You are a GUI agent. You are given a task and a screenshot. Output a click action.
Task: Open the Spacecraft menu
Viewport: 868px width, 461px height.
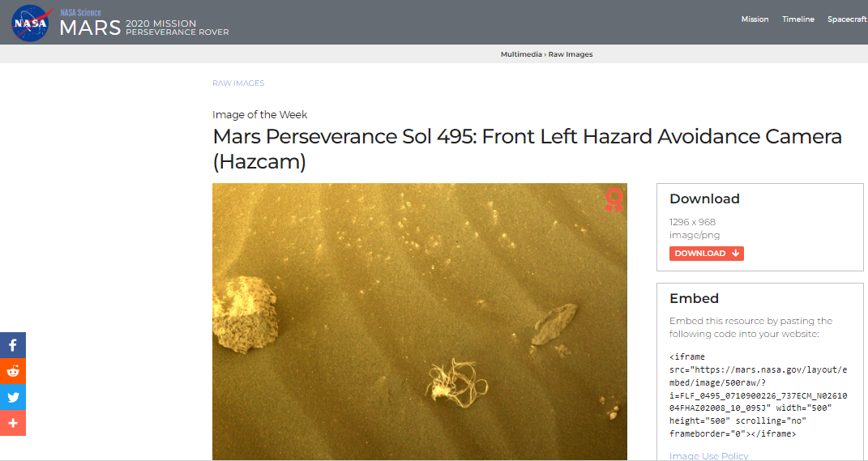click(848, 19)
